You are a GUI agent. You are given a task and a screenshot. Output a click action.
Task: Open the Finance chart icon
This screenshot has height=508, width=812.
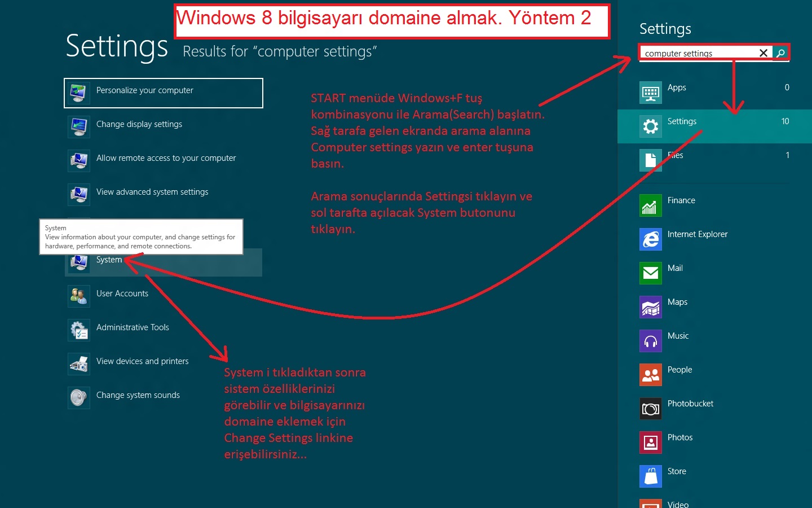click(651, 205)
